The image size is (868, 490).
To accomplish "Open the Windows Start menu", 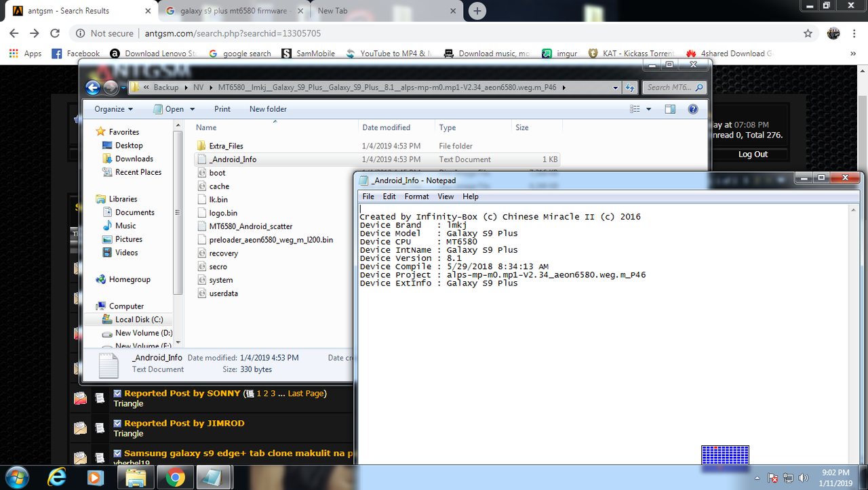I will click(18, 477).
